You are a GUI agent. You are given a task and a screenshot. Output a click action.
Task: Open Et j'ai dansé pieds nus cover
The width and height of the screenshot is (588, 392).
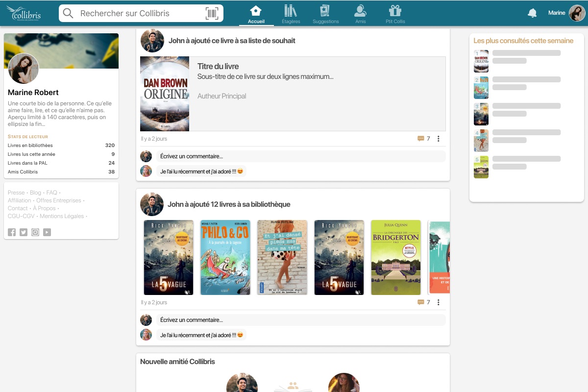click(x=282, y=258)
